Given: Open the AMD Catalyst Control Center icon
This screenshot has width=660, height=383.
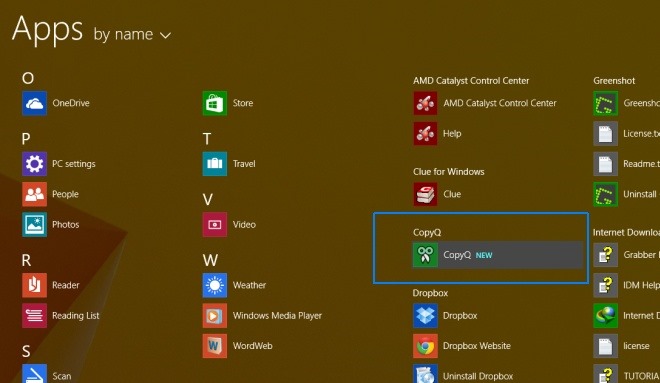Looking at the screenshot, I should click(425, 103).
